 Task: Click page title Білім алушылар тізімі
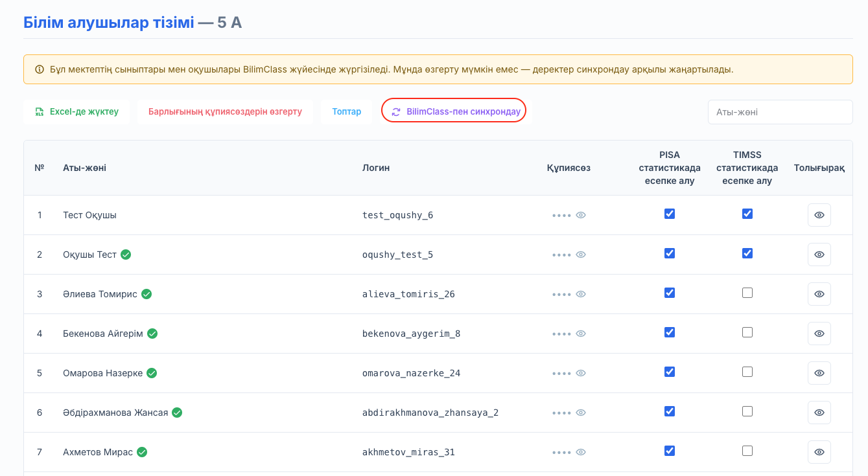click(x=108, y=23)
